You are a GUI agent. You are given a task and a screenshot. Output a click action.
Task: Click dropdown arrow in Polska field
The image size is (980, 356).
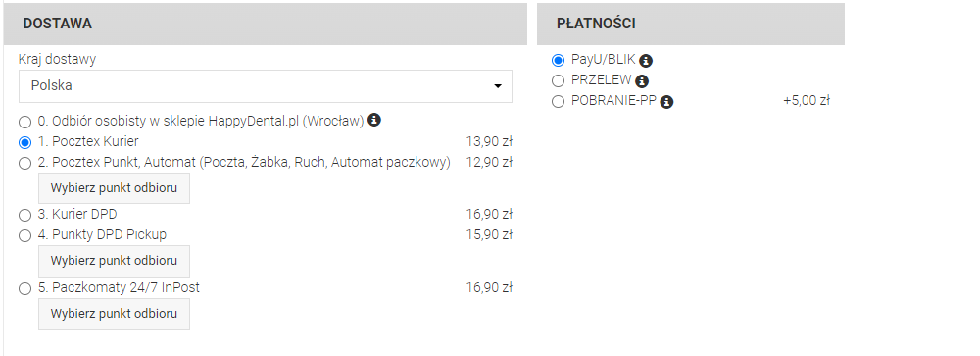point(498,86)
